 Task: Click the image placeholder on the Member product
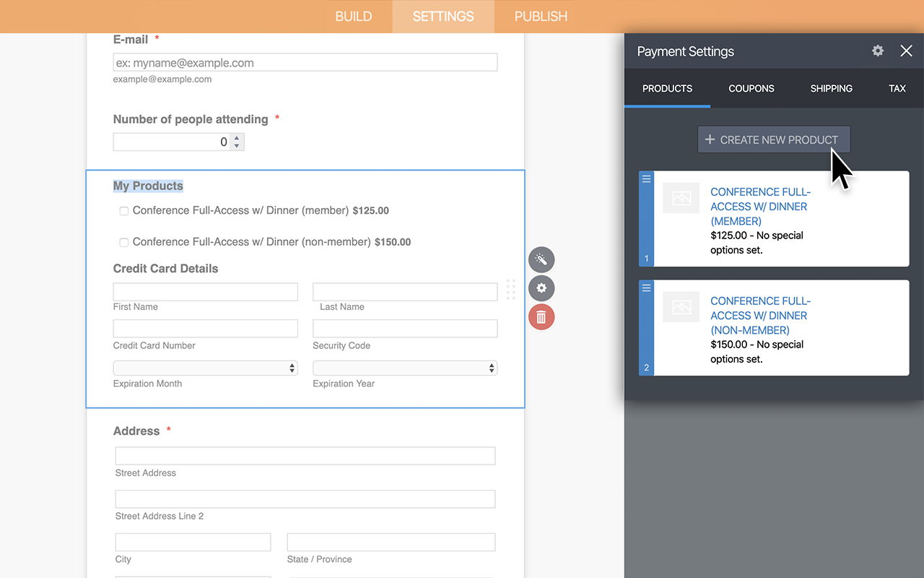681,198
